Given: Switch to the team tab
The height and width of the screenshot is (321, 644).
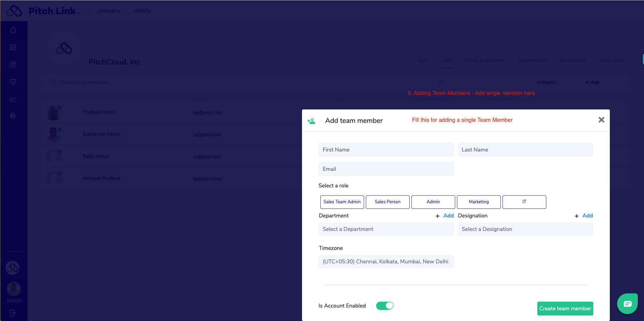Looking at the screenshot, I should (447, 60).
